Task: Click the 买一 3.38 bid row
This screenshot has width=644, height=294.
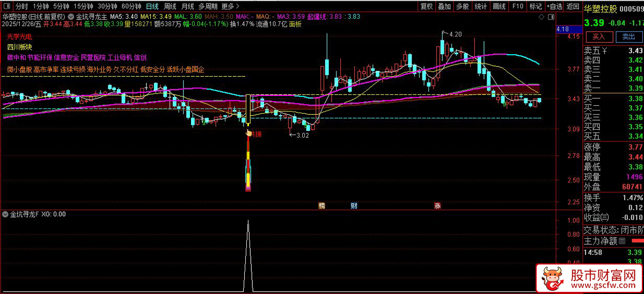Action: tap(613, 98)
